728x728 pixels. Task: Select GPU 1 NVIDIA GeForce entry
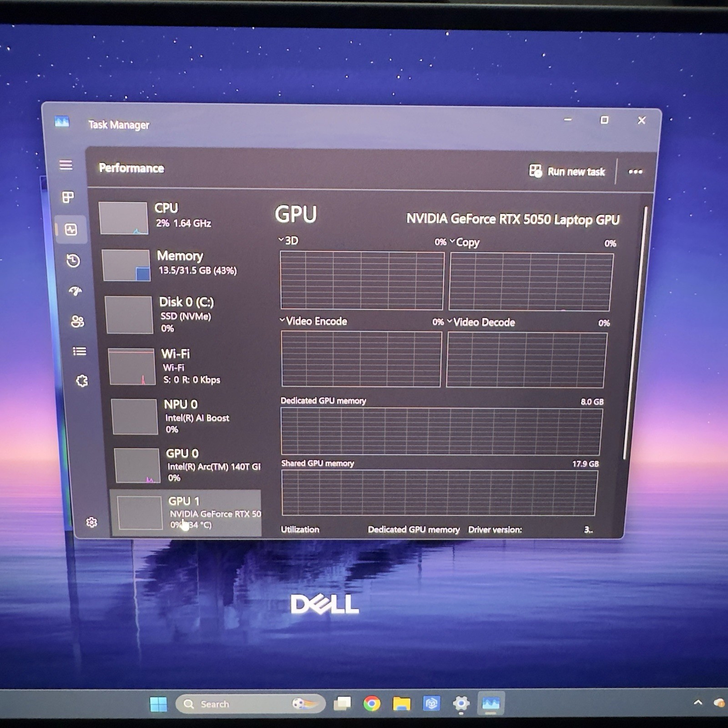coord(186,513)
